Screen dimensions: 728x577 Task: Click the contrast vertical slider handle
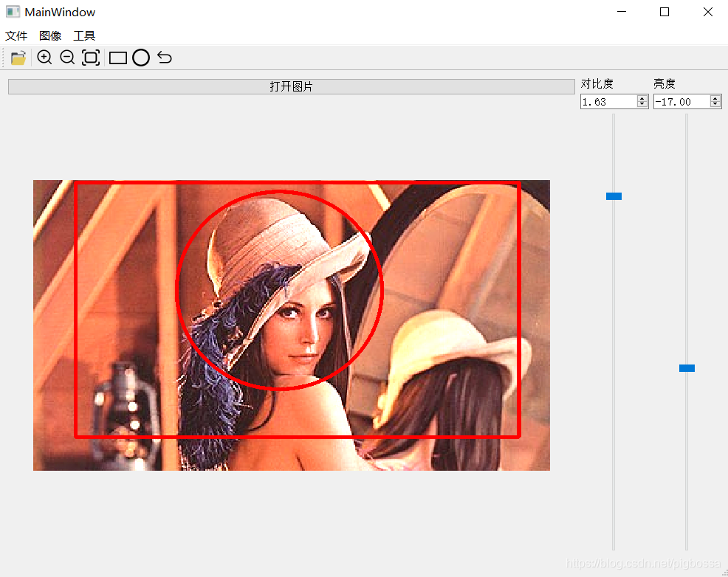click(614, 196)
